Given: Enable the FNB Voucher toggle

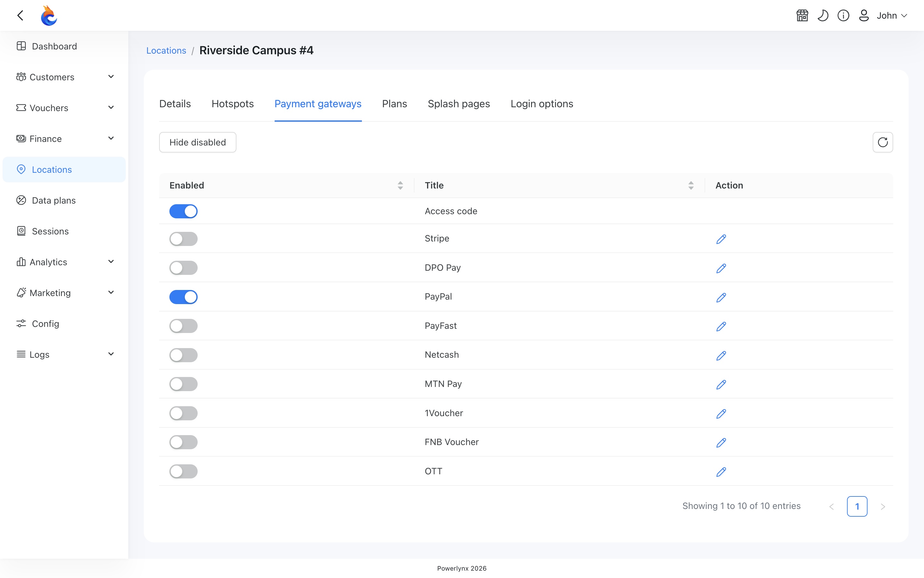Looking at the screenshot, I should click(183, 442).
